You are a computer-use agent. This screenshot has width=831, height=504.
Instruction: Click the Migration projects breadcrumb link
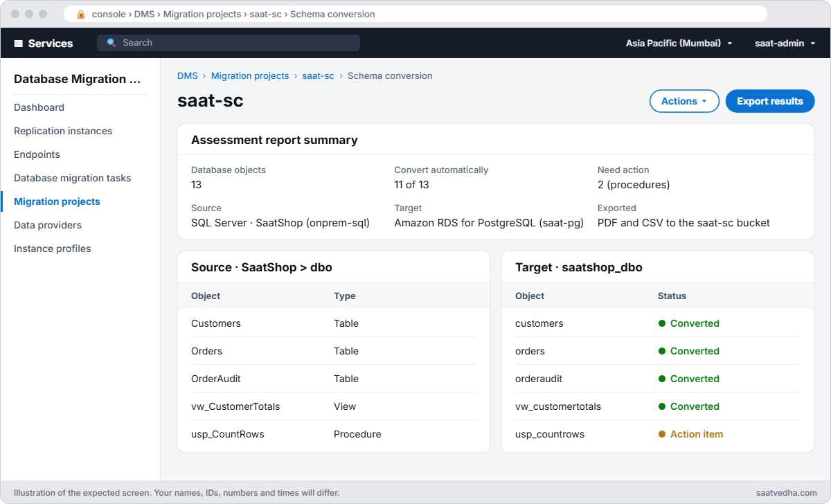point(250,76)
